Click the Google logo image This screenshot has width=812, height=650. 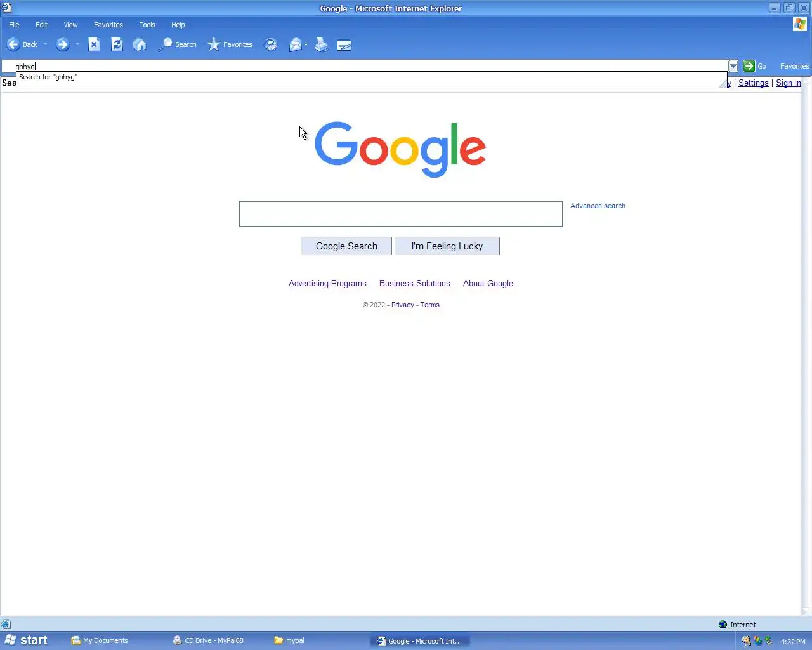[400, 149]
